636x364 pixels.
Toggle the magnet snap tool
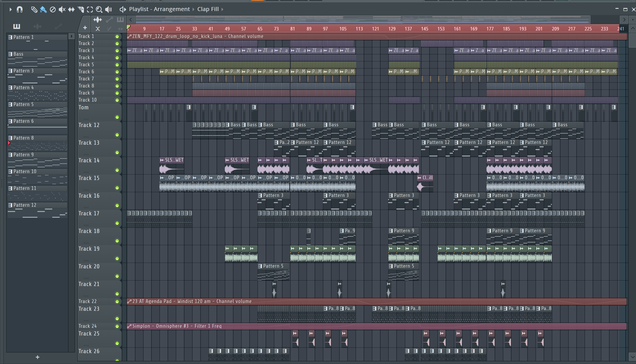19,9
